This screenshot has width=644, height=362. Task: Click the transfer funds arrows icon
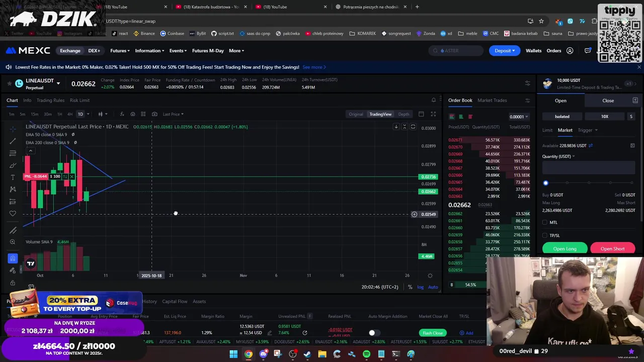pos(590,146)
